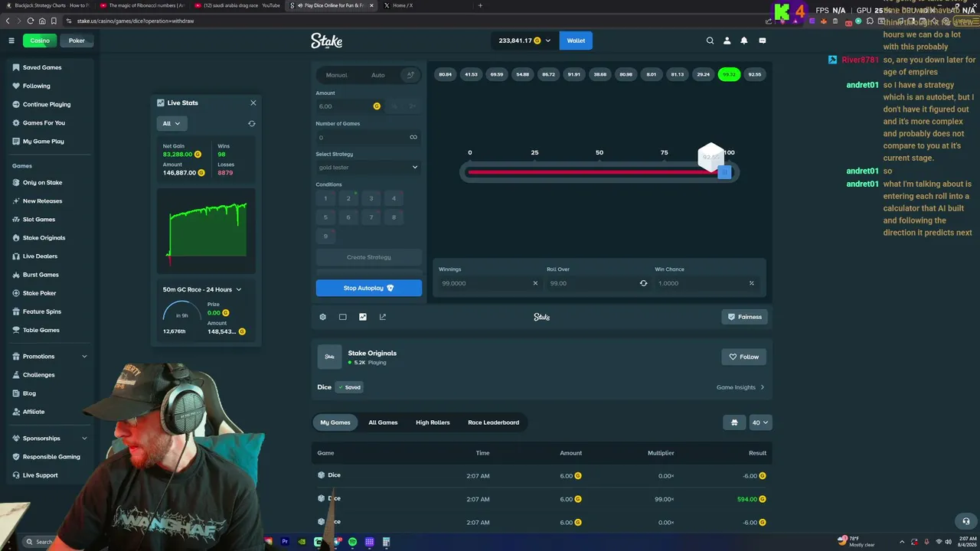Open the chat bubble icon in header
The height and width of the screenshot is (551, 980).
(763, 41)
